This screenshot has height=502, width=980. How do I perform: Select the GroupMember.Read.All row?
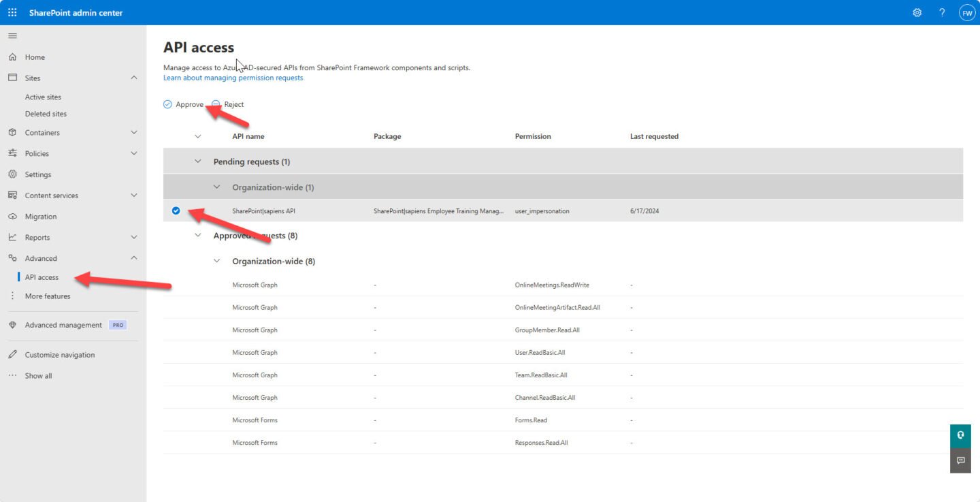click(x=563, y=330)
